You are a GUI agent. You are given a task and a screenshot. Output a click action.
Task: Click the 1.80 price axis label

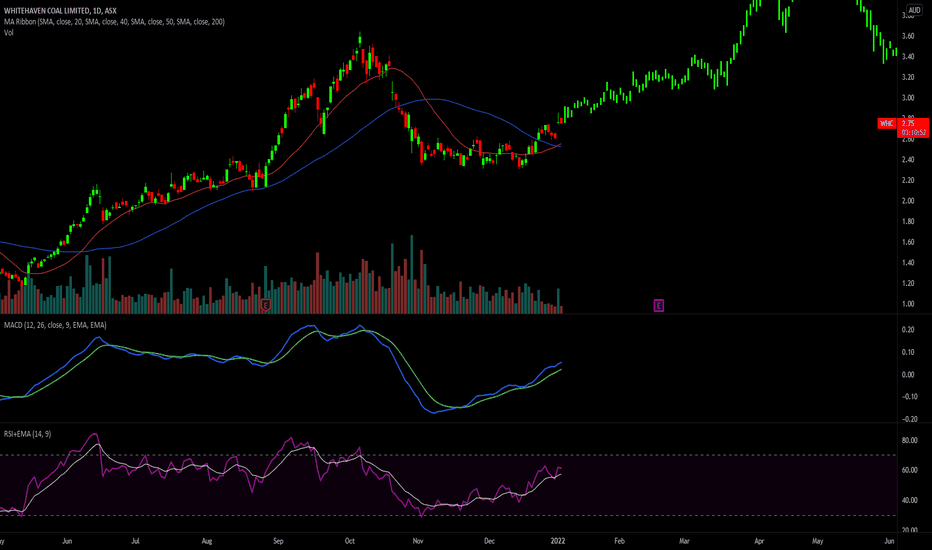[908, 222]
